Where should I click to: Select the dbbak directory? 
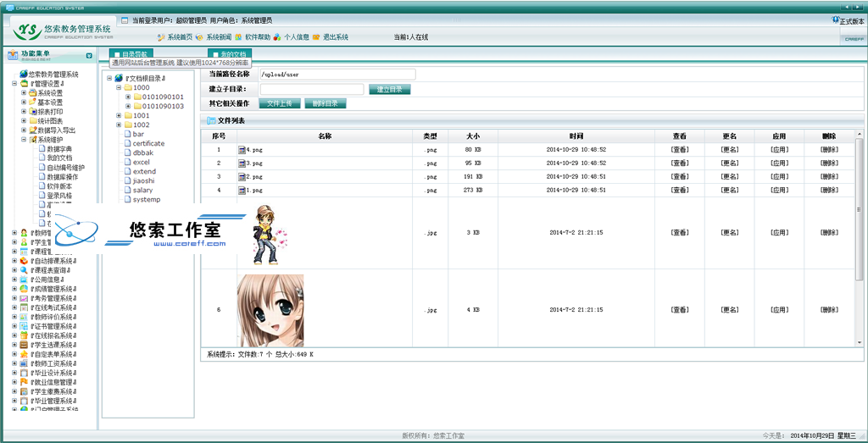pyautogui.click(x=142, y=153)
